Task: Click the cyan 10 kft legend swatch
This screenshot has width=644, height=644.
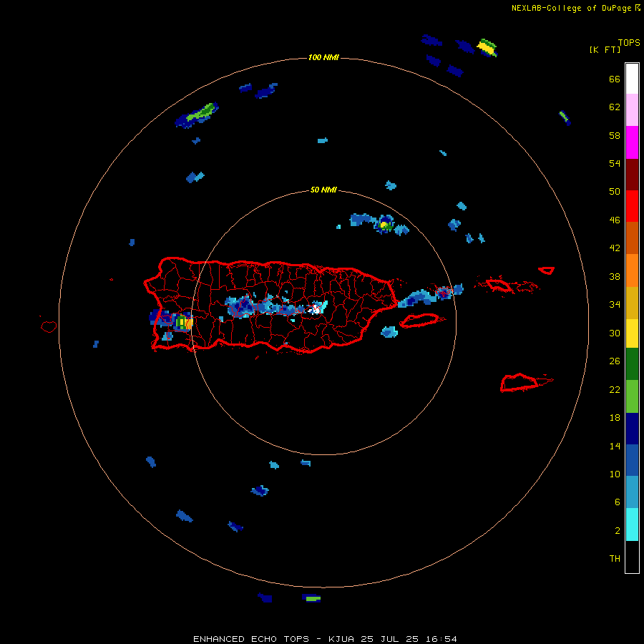Action: (632, 525)
